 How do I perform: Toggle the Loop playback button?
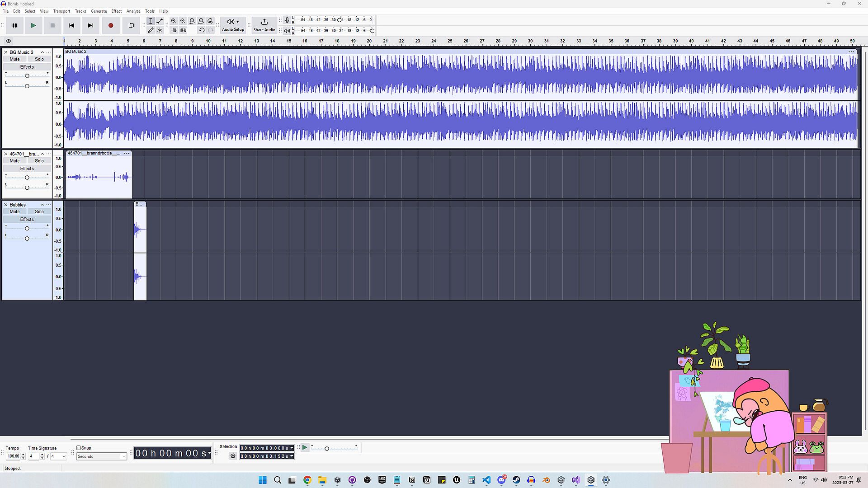pos(131,26)
